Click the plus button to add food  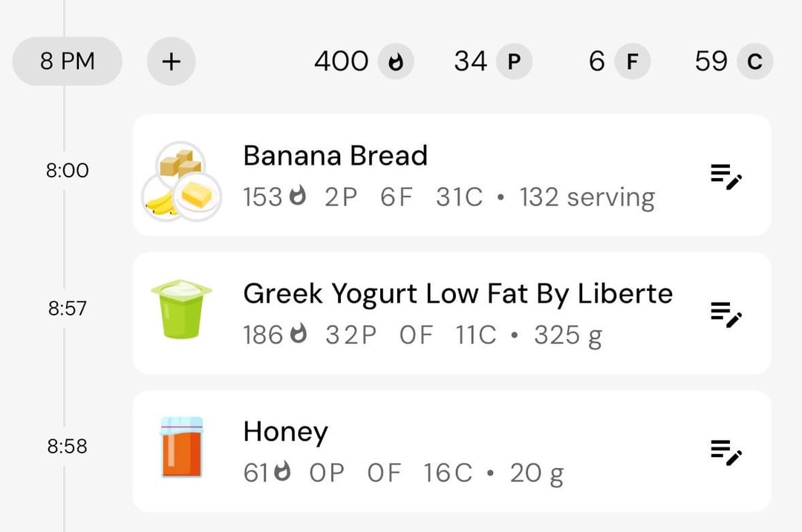pyautogui.click(x=172, y=62)
